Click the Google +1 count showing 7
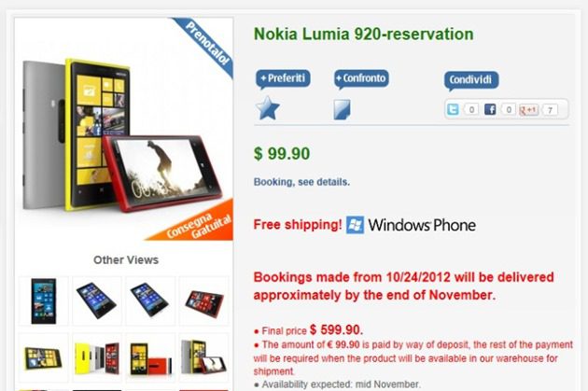 (550, 110)
